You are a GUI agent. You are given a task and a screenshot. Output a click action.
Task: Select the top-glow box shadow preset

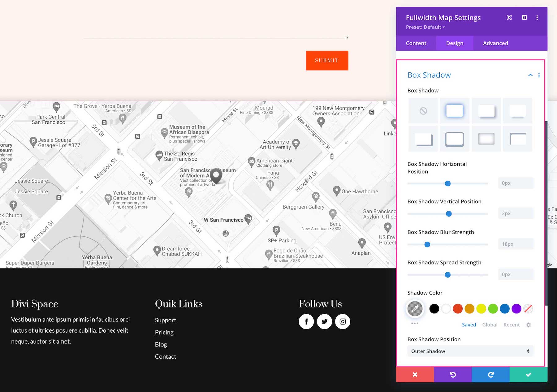click(454, 110)
